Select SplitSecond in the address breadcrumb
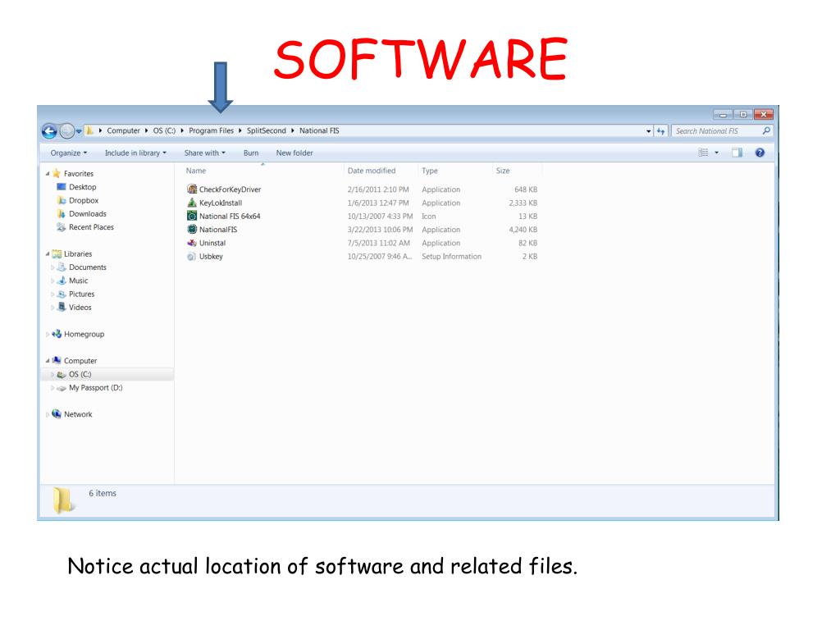 pyautogui.click(x=267, y=130)
